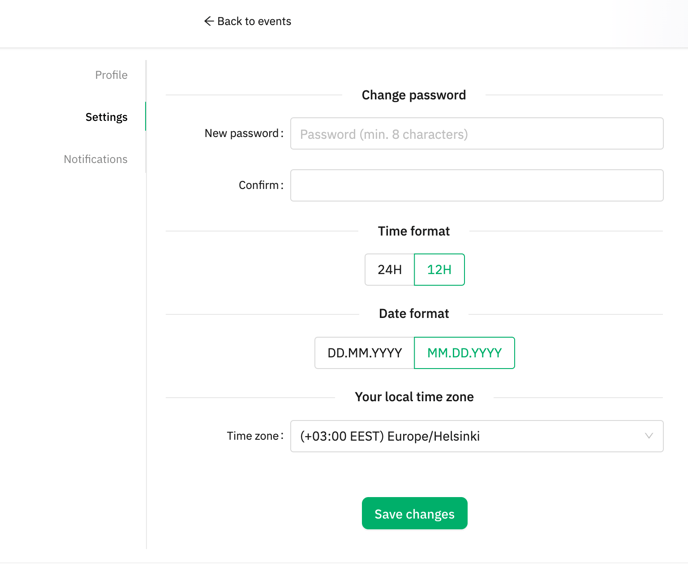Screen dimensions: 688x575
Task: Click the 'Date format' section heading
Action: 414,314
